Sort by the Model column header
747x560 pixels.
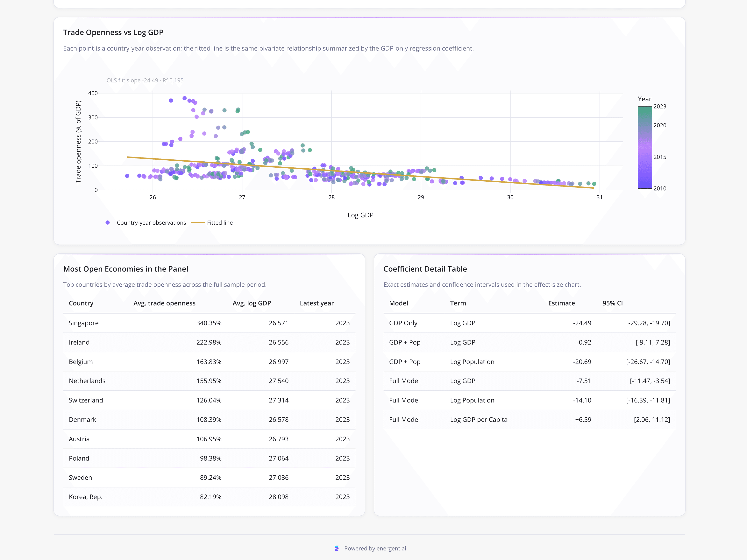click(398, 303)
